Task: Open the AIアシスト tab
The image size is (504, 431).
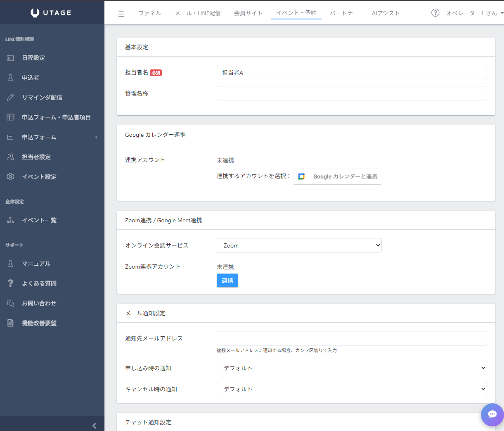Action: [386, 13]
